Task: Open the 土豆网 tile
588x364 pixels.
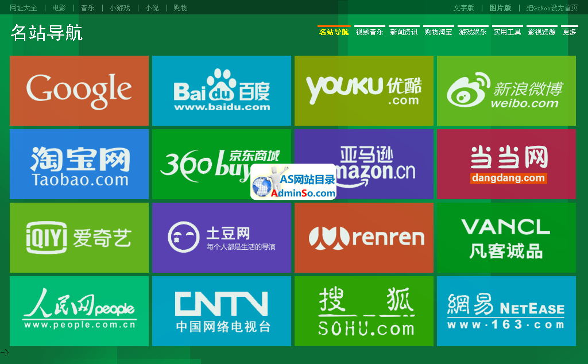Action: [x=222, y=238]
